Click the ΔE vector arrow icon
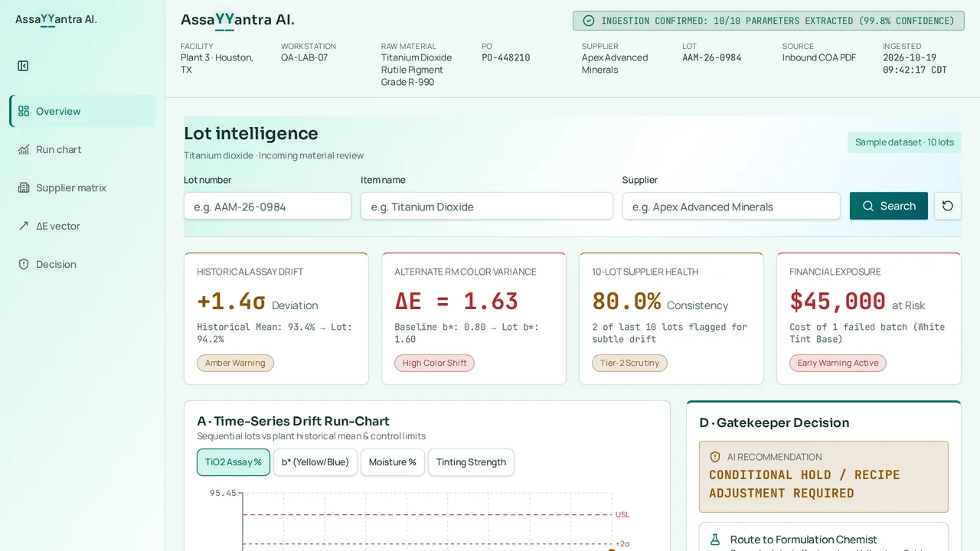980x551 pixels. 24,226
